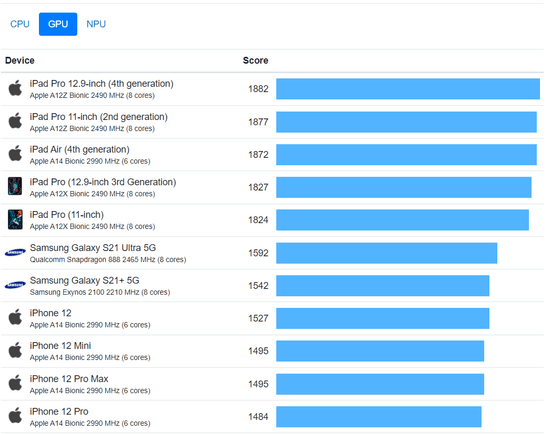Click the Apple logo beside iPad Pro 11-inch (2nd generation)
The image size is (560, 434).
pyautogui.click(x=15, y=121)
